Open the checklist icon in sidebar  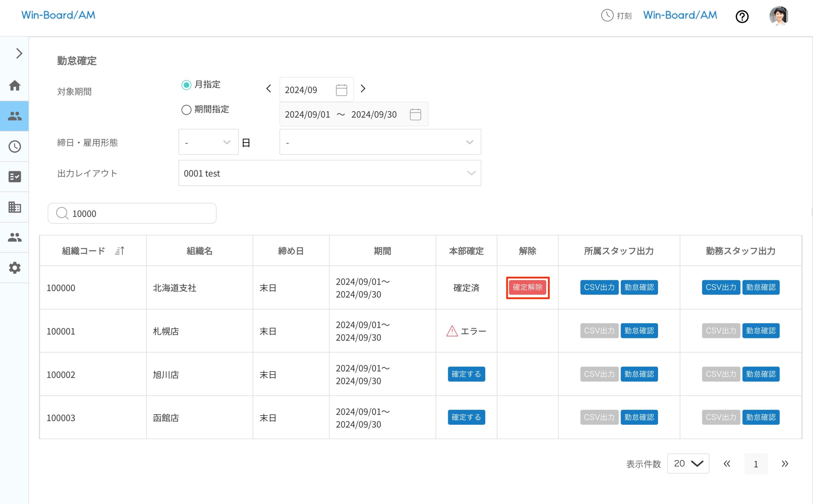15,177
